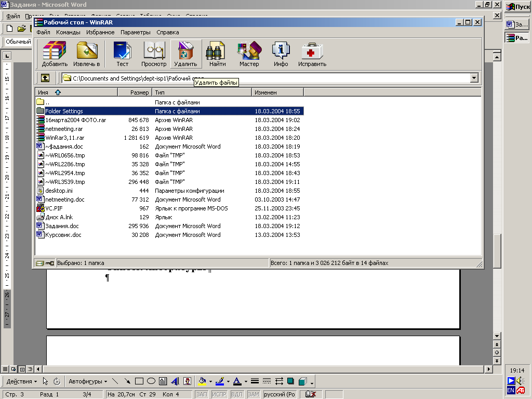This screenshot has width=532, height=399.
Task: Switch to Normal view in Word
Action: click(5, 369)
